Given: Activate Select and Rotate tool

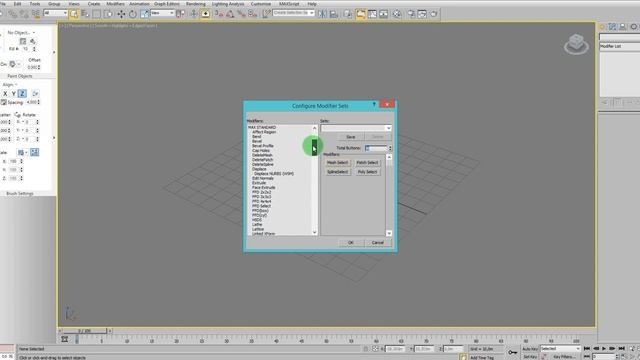Looking at the screenshot, I should coord(133,14).
